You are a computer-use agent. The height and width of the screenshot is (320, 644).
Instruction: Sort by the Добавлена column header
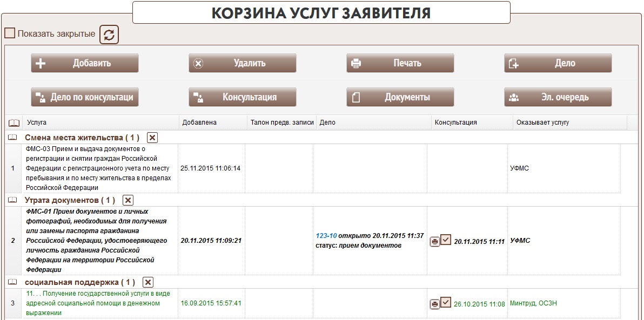point(199,122)
